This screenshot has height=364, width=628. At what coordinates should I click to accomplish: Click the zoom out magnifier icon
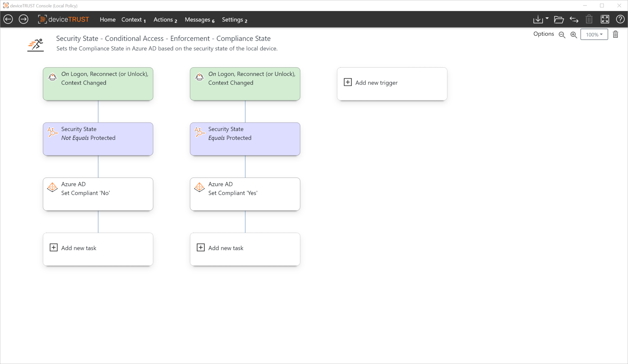562,35
